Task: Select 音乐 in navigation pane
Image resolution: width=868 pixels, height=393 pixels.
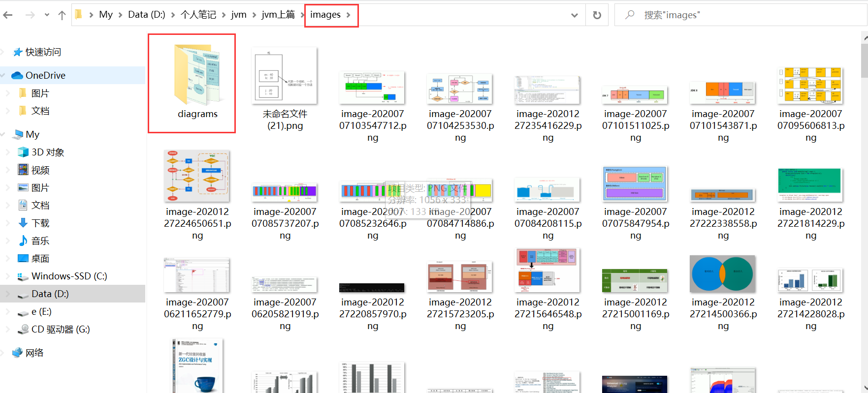Action: click(x=40, y=241)
